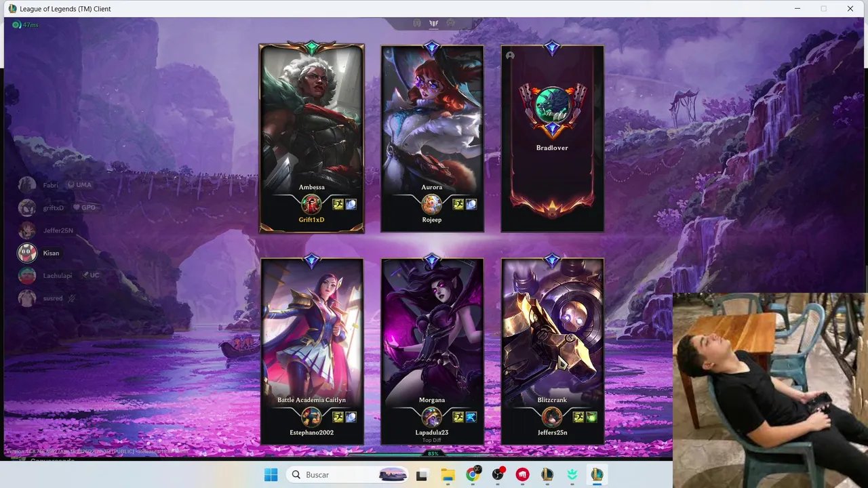
Task: Open OBS Studio from the taskbar
Action: [498, 474]
